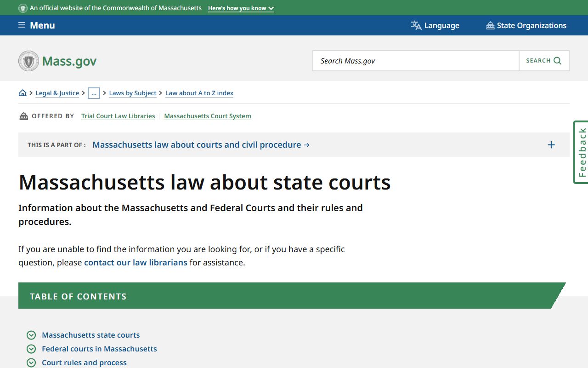The image size is (588, 368).
Task: Open the Legal & Justice breadcrumb link
Action: pos(57,93)
